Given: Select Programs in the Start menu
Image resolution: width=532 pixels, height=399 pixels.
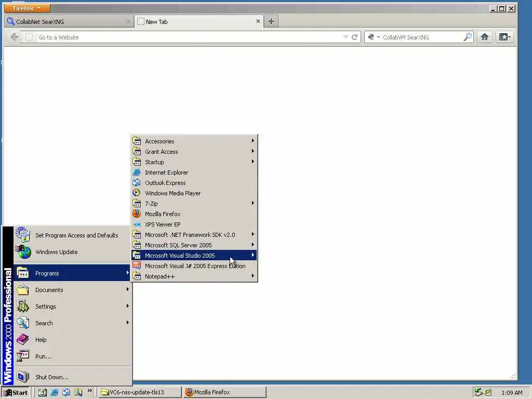Looking at the screenshot, I should pyautogui.click(x=72, y=273).
